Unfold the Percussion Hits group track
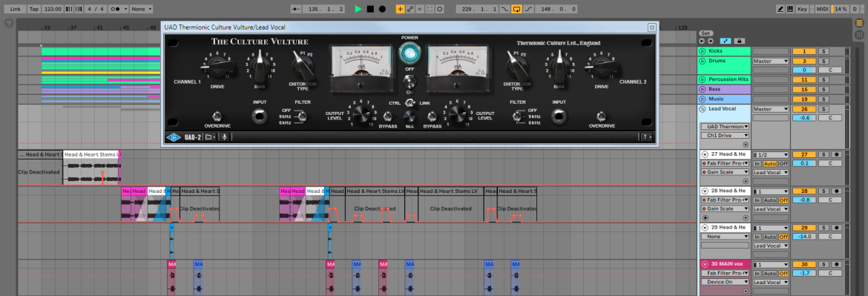The width and height of the screenshot is (868, 296). pyautogui.click(x=703, y=79)
